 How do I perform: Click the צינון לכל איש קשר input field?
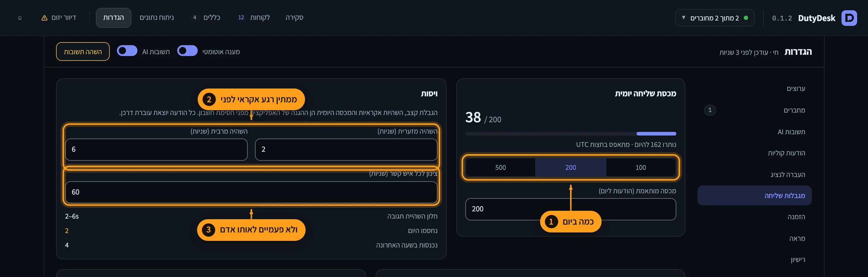click(x=251, y=192)
